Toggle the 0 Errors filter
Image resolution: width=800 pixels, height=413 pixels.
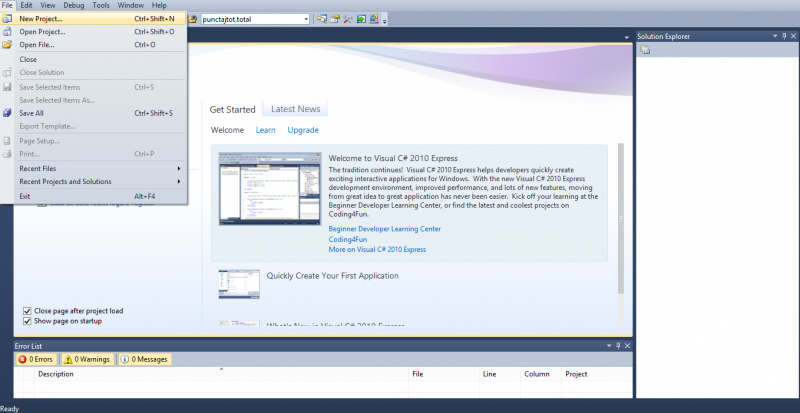coord(36,359)
